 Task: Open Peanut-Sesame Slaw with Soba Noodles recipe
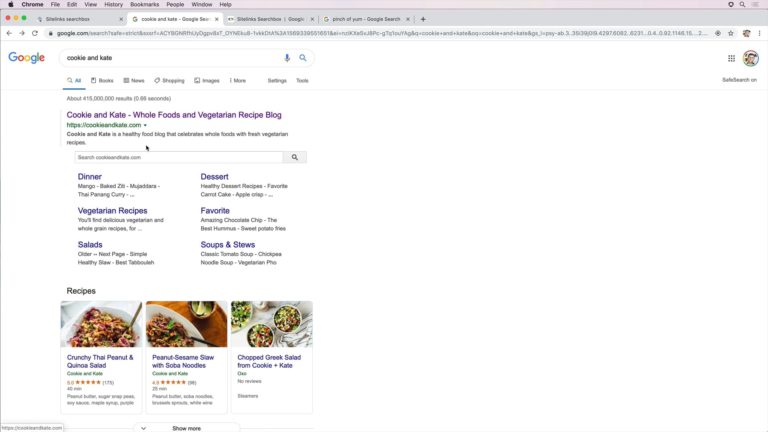coord(183,361)
